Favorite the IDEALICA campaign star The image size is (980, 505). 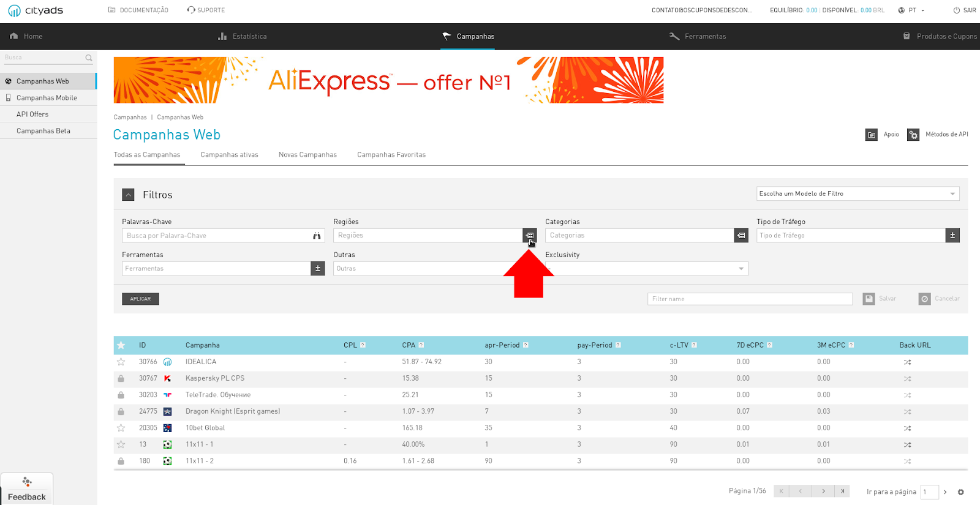[x=121, y=362]
